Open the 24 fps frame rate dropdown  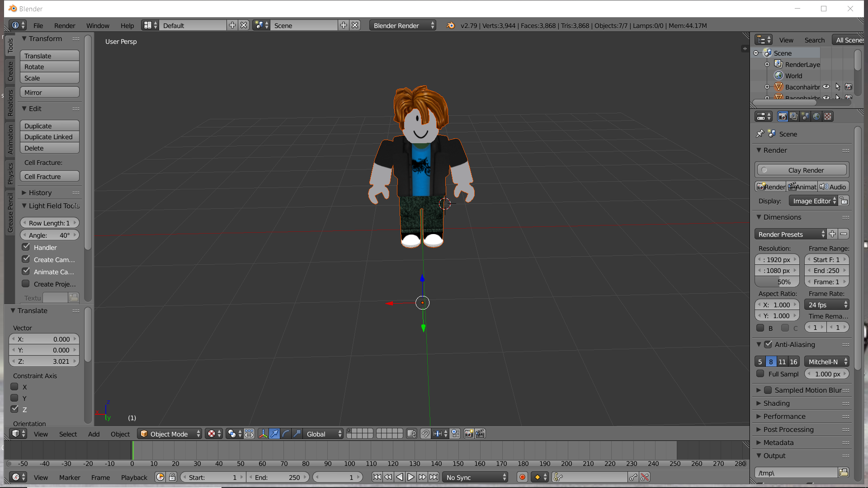827,305
